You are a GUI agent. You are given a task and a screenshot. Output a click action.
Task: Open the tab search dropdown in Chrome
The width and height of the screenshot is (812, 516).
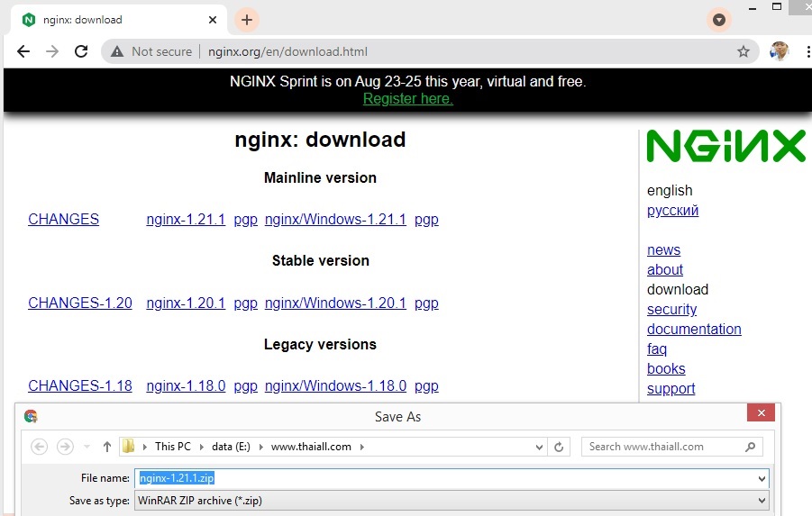(718, 20)
